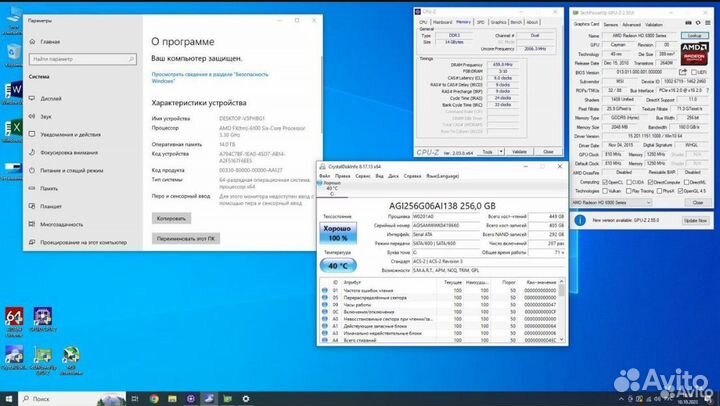Image resolution: width=720 pixels, height=406 pixels.
Task: Select the Дисплей item in Settings sidebar
Action: (51, 99)
